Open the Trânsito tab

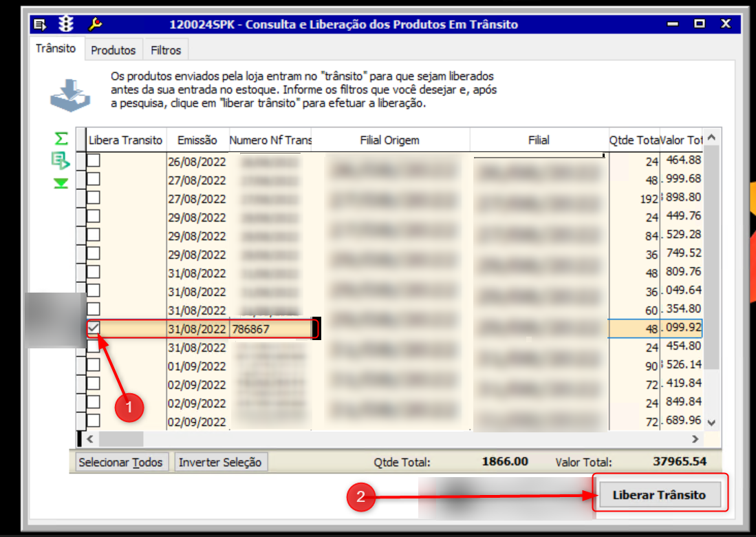click(56, 48)
